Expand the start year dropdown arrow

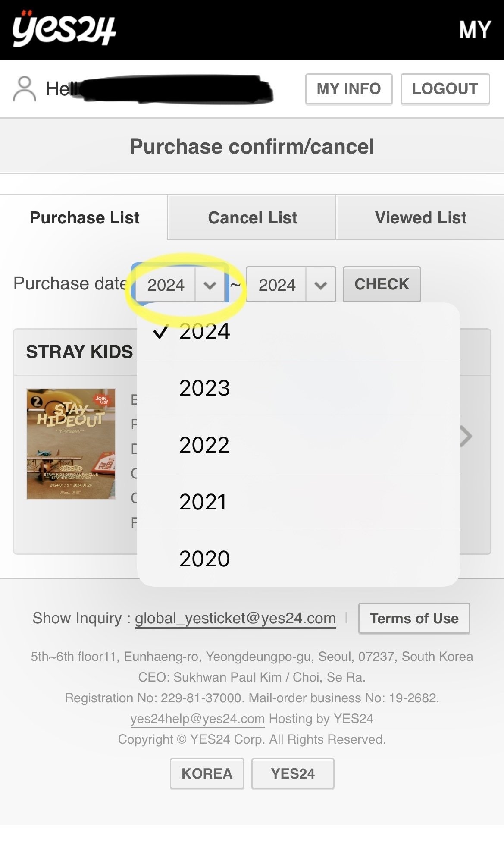click(210, 285)
